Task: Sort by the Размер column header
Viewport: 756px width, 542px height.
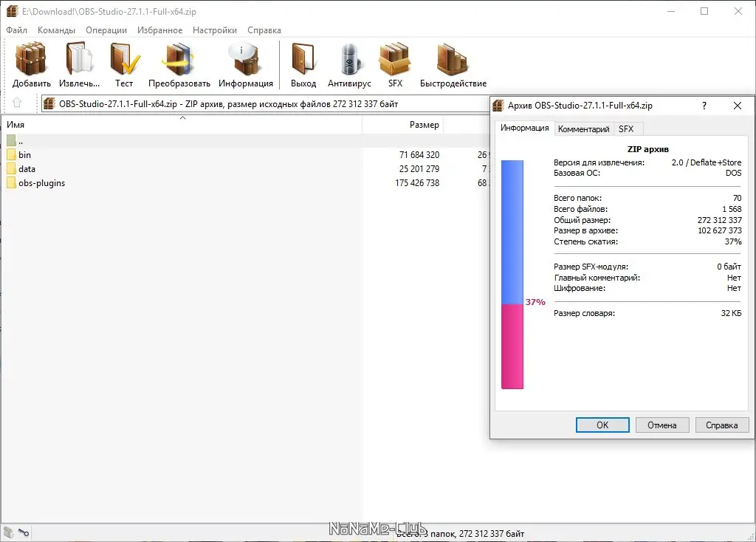Action: [x=402, y=124]
